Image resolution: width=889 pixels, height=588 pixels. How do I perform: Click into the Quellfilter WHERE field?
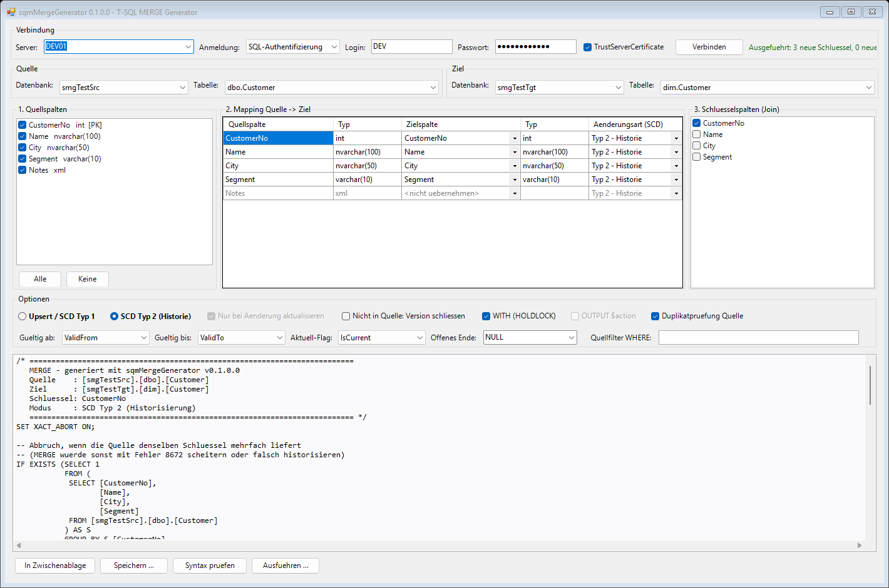coord(759,338)
